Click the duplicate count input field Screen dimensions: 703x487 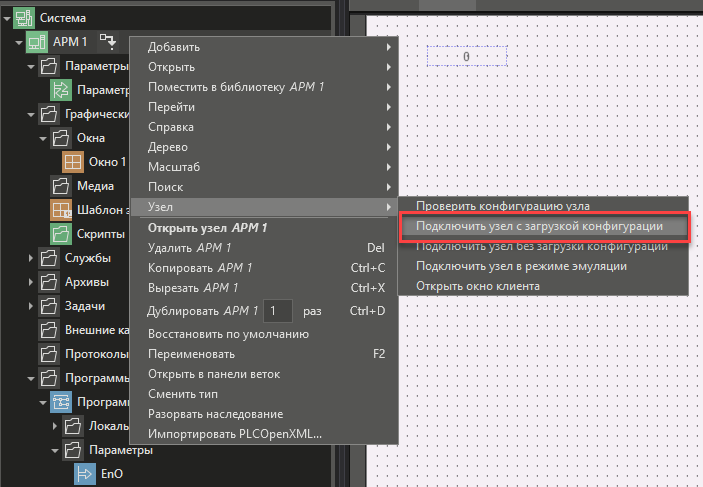tap(278, 311)
